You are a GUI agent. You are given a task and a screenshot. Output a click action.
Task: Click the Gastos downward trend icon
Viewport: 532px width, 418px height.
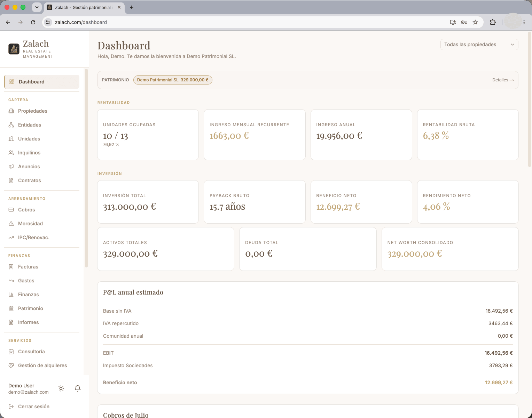[x=11, y=281]
